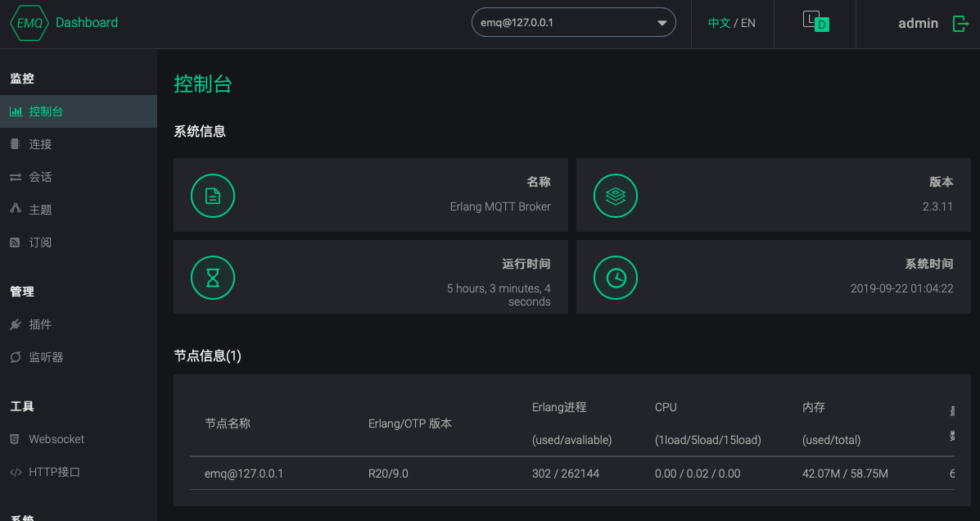
Task: Switch language to 中文
Action: pos(719,23)
